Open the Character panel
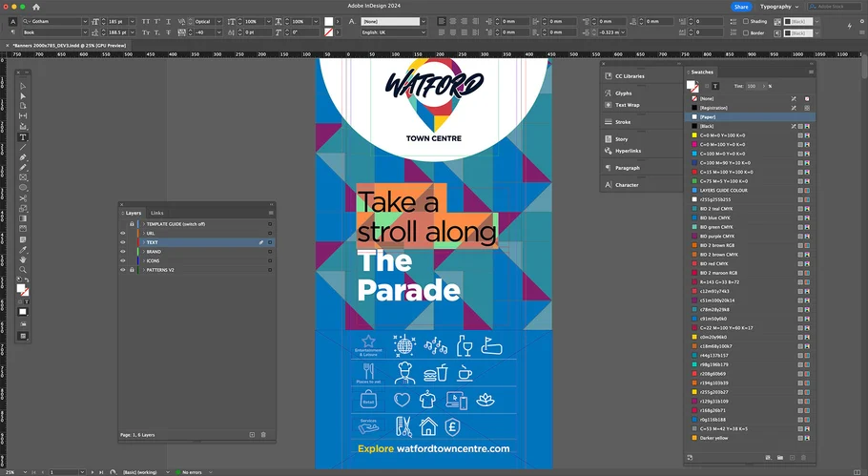 [627, 185]
